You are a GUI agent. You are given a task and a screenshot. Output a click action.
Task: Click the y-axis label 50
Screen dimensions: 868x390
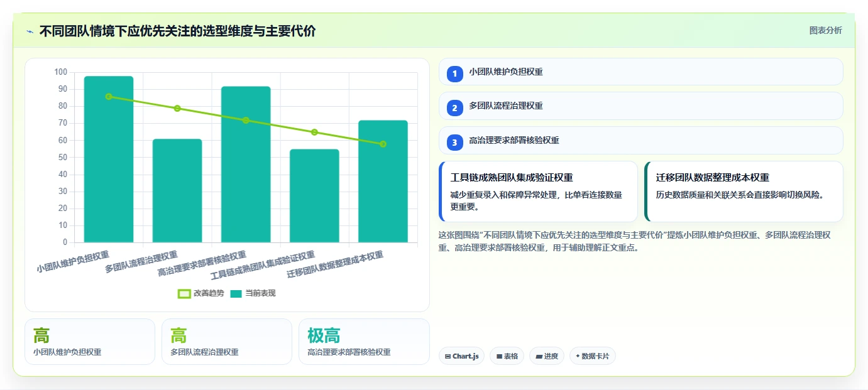[x=63, y=157]
